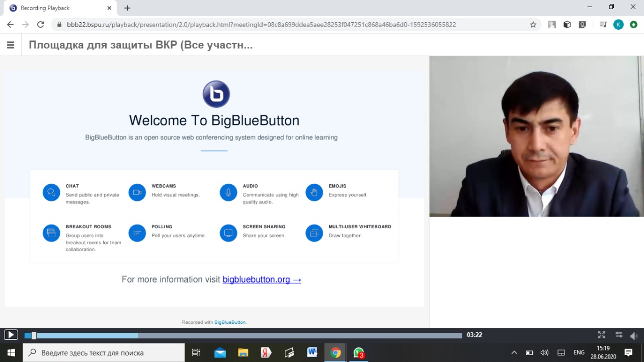Reload the page in browser
This screenshot has height=362, width=644.
pyautogui.click(x=41, y=24)
